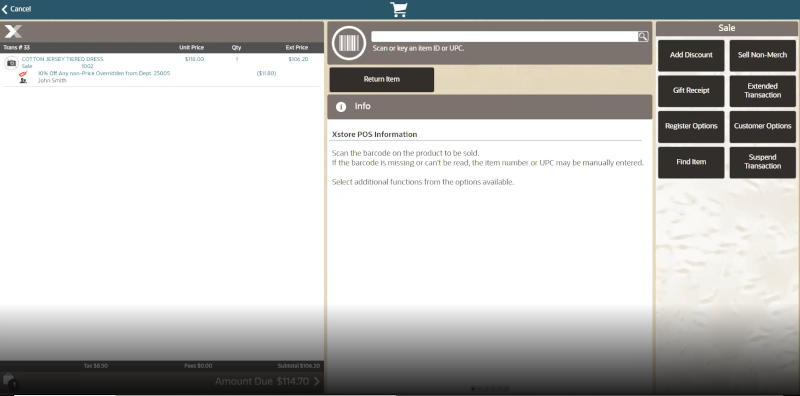Click the Ext Price column header
This screenshot has height=396, width=800.
point(296,47)
